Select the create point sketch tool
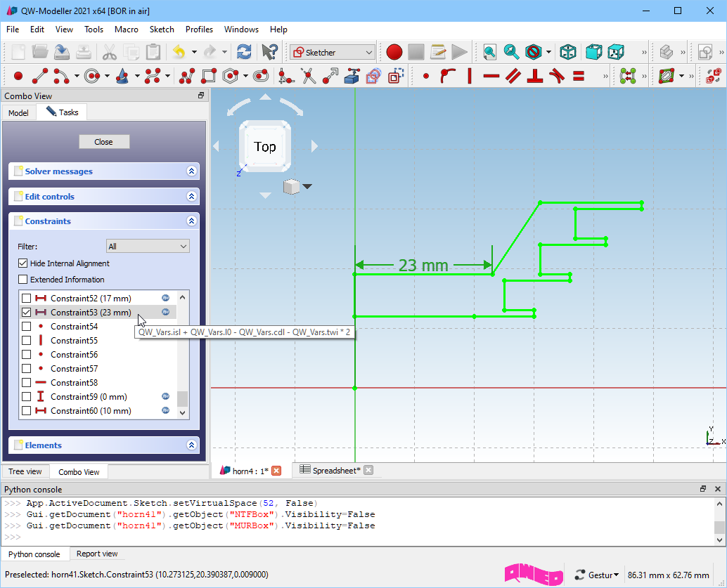This screenshot has height=588, width=727. tap(18, 76)
